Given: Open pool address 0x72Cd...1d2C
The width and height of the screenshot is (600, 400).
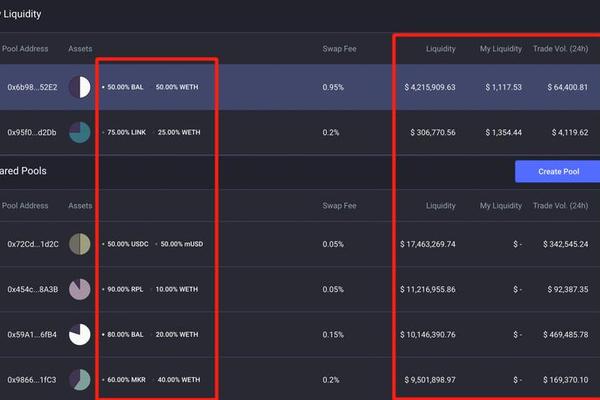Looking at the screenshot, I should click(33, 244).
